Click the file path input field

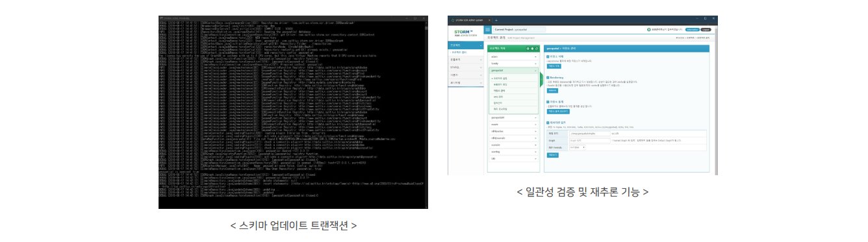tap(589, 133)
